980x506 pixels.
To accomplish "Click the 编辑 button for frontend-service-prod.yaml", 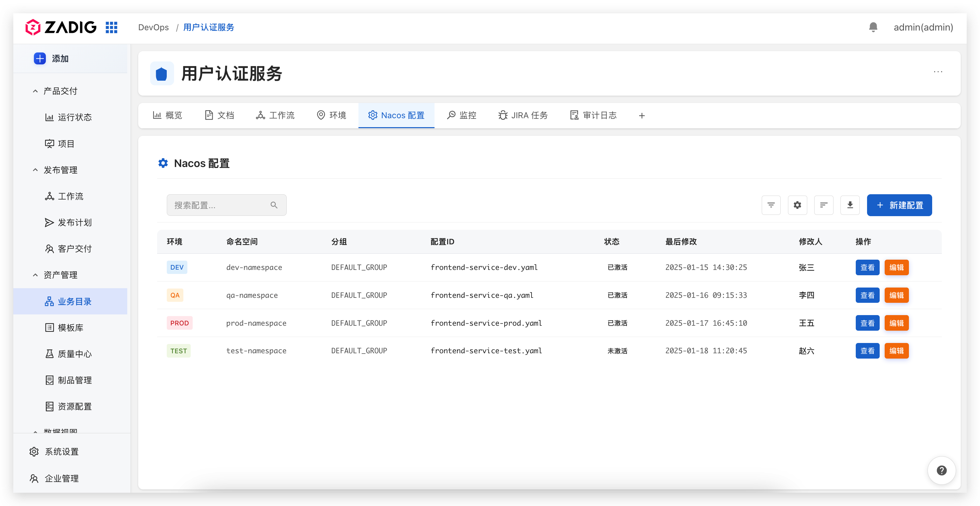I will (896, 323).
